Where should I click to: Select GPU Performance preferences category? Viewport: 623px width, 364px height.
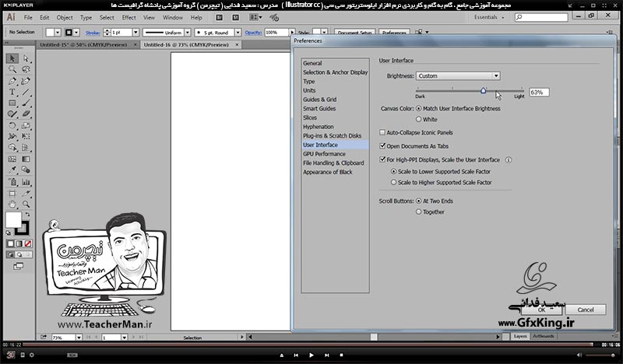click(324, 154)
